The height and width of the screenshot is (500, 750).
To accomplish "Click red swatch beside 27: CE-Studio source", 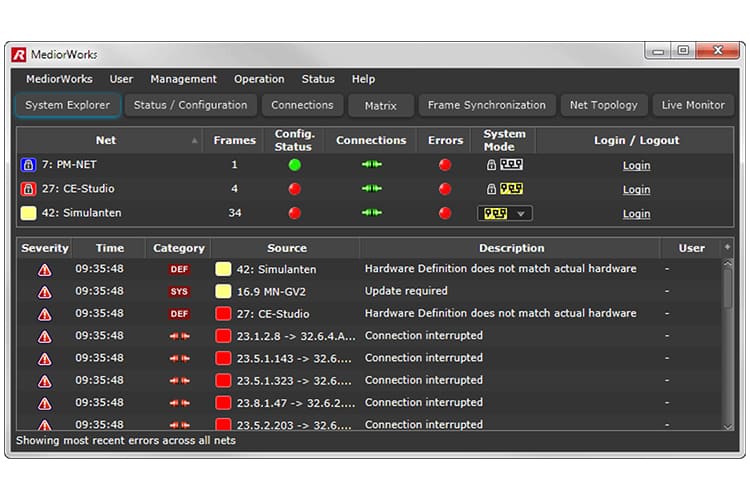I will [223, 314].
